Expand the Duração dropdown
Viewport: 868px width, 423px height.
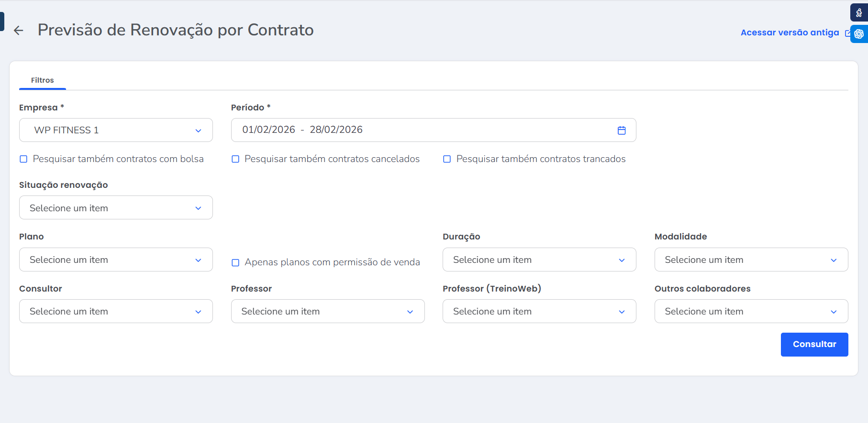(x=539, y=260)
